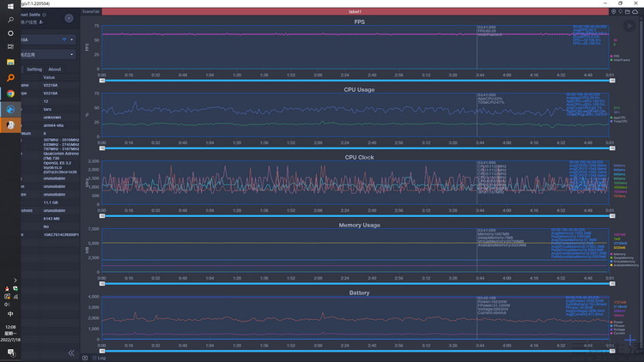Switch to the Setting tab
This screenshot has width=644, height=362.
34,69
